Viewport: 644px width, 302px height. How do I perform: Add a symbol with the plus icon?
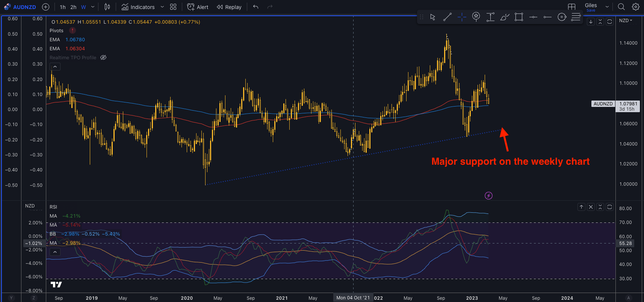point(46,7)
